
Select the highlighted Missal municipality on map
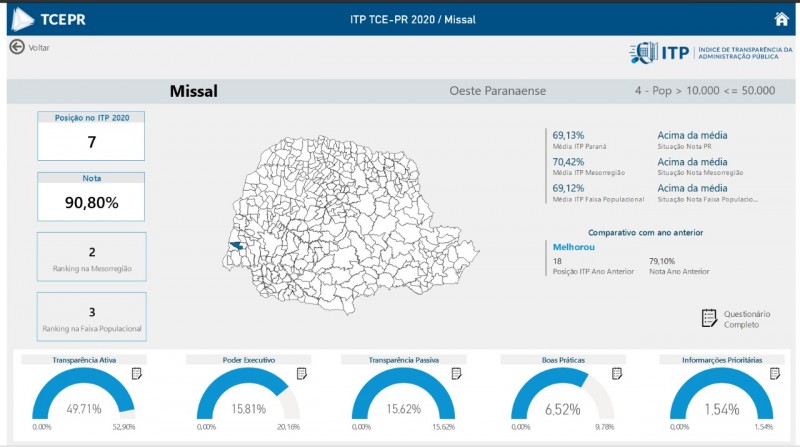[x=236, y=245]
